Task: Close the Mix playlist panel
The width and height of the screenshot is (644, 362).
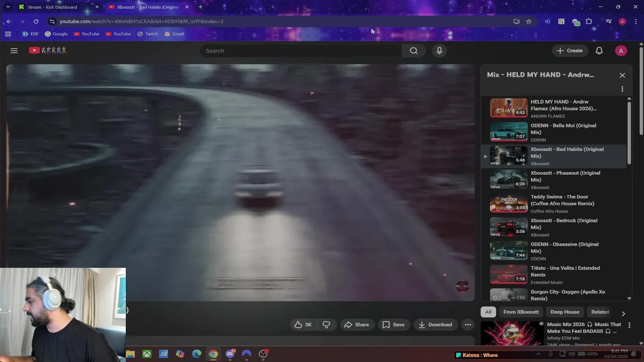Action: tap(622, 75)
